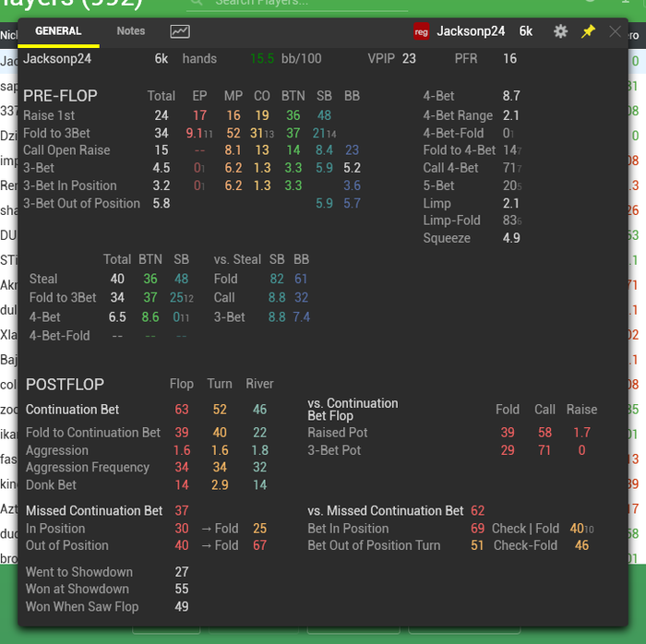The image size is (646, 644).
Task: Click the vs. Missed Continuation Bet value 62
Action: pos(477,510)
